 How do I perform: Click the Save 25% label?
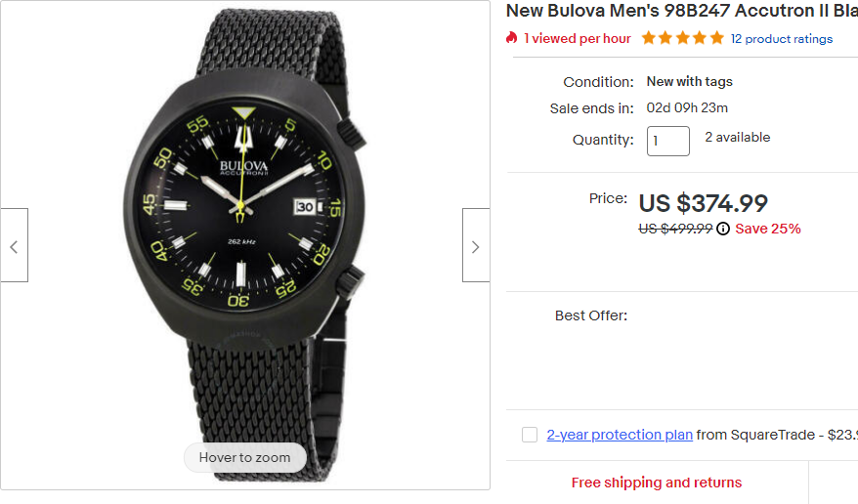tap(768, 229)
